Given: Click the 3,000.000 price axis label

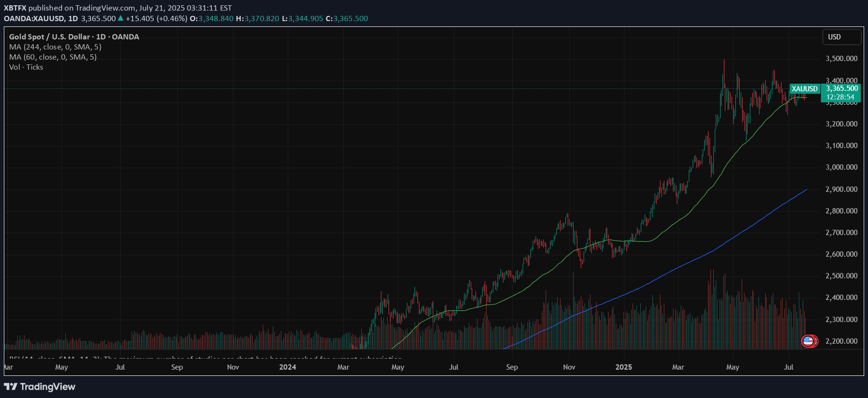Looking at the screenshot, I should point(842,167).
